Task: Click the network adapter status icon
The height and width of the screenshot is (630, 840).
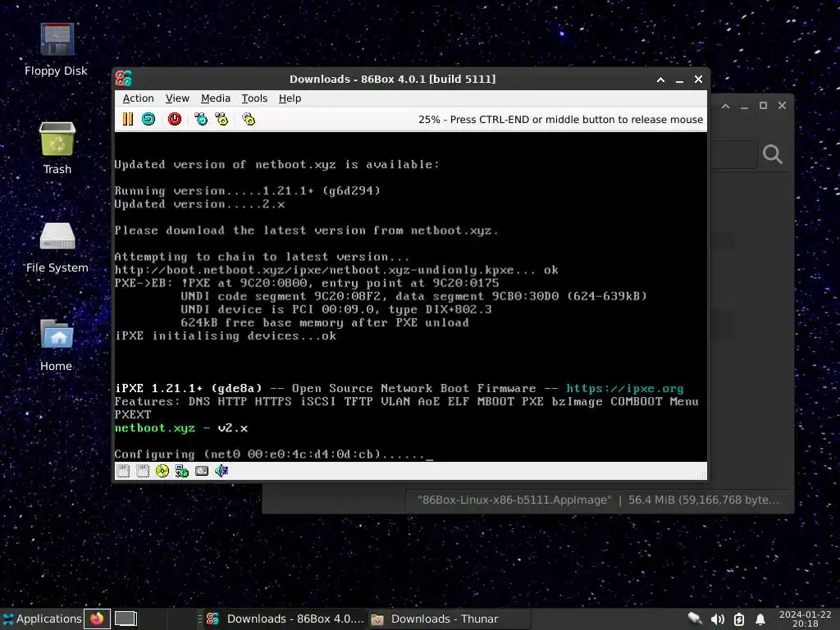Action: coord(182,471)
